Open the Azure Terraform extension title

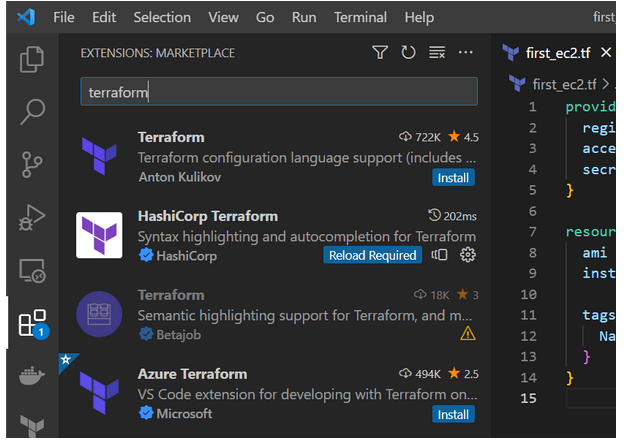point(192,374)
